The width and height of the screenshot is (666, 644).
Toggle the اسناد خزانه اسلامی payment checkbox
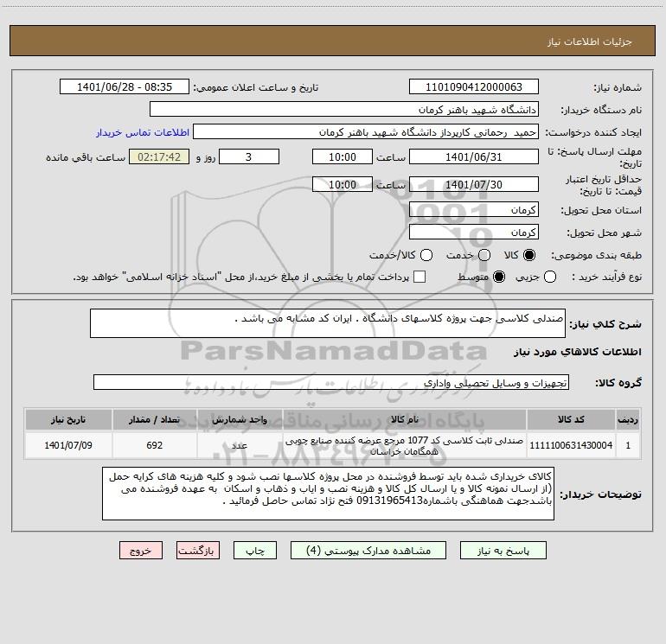[419, 277]
